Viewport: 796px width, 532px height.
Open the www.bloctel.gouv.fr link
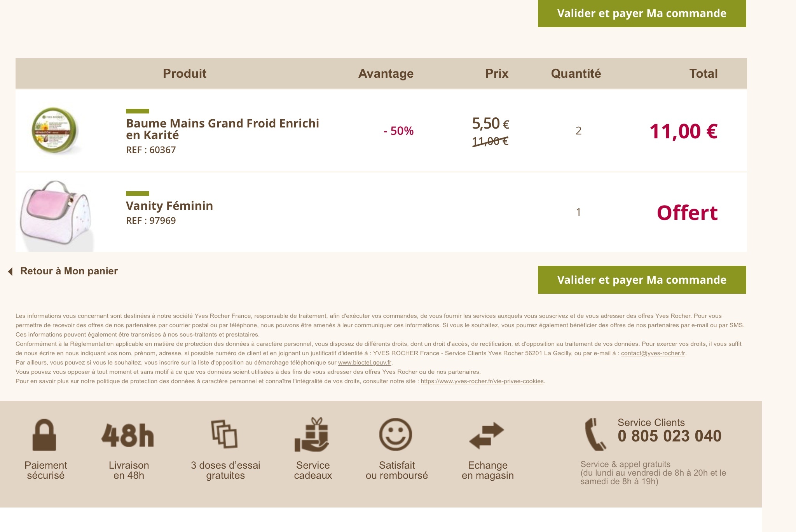pos(365,363)
